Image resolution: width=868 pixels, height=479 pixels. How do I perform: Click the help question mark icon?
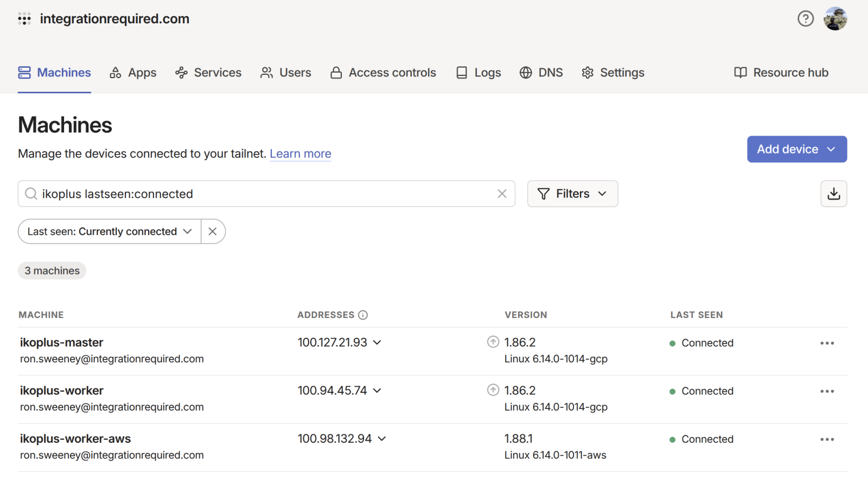(805, 19)
